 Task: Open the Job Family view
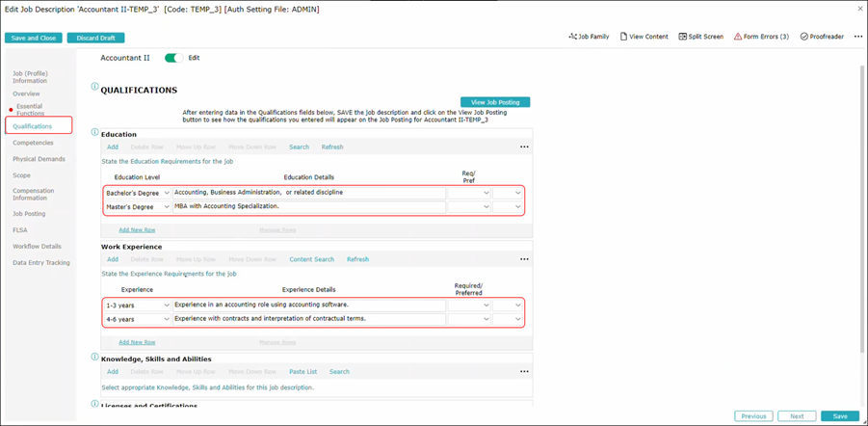(x=589, y=37)
